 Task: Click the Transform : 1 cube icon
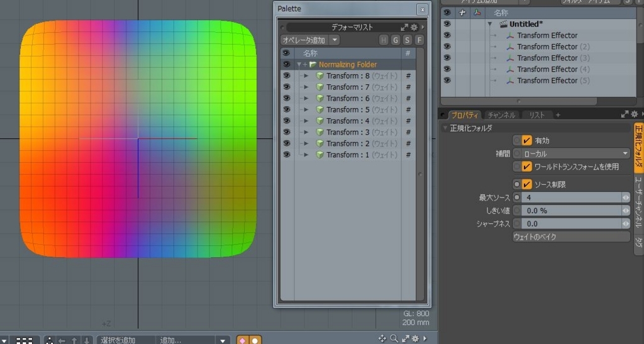(x=319, y=155)
